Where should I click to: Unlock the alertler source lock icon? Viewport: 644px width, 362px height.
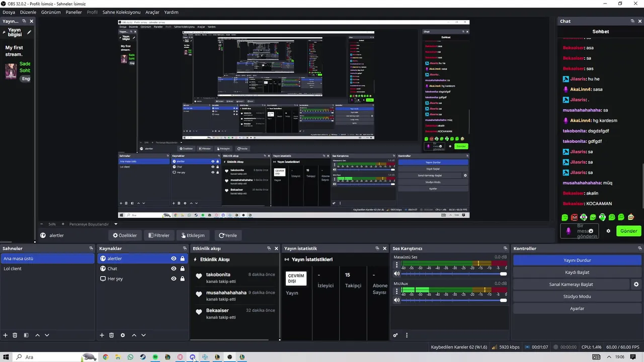click(x=182, y=258)
